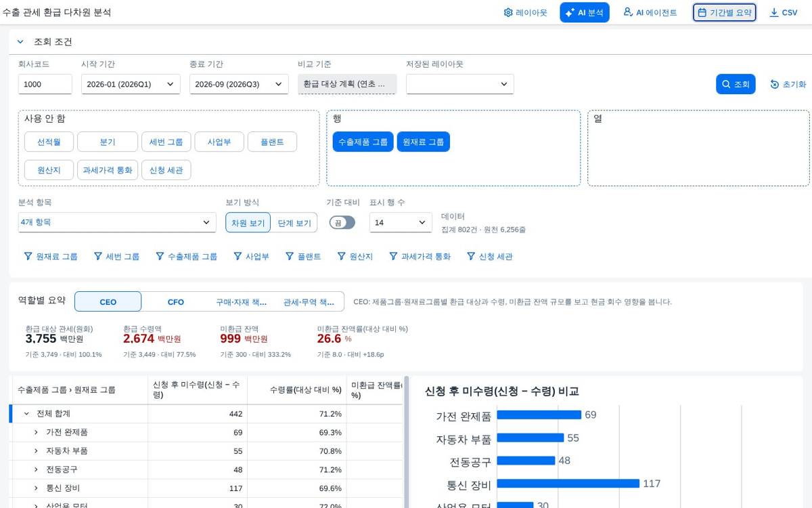Click the 전동공구 chart bar valued 48

point(526,461)
